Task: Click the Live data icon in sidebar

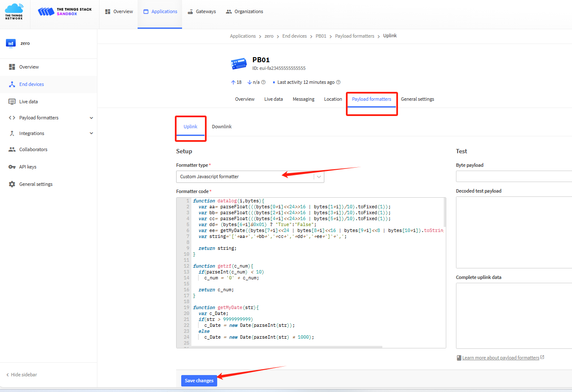Action: (x=12, y=102)
